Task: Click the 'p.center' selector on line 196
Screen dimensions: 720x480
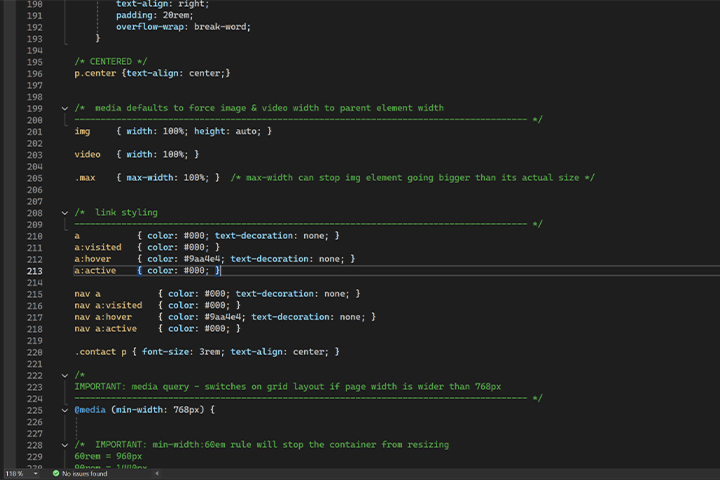Action: [95, 73]
